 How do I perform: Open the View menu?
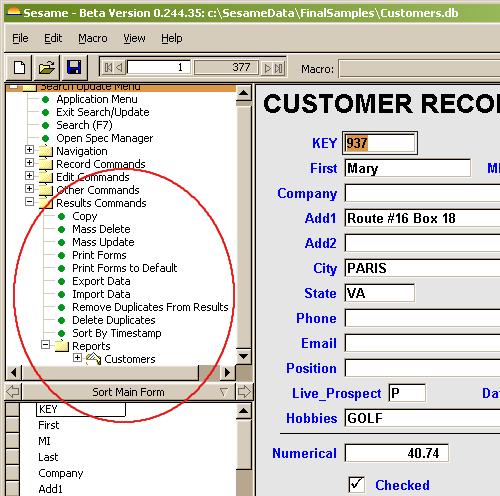(x=134, y=38)
